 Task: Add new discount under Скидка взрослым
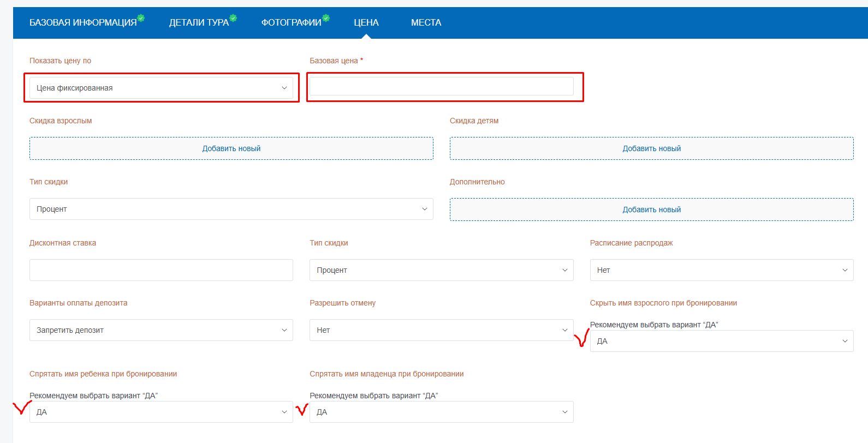231,148
